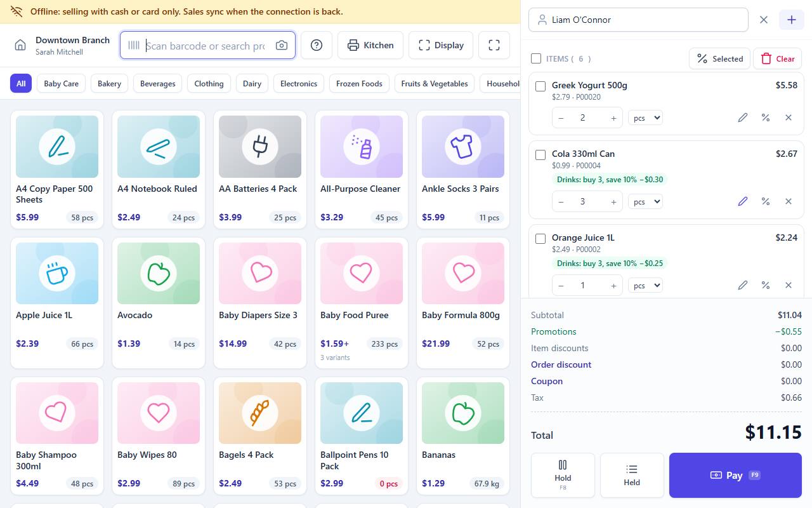
Task: Apply discount to Orange Juice 1L line
Action: click(x=766, y=285)
